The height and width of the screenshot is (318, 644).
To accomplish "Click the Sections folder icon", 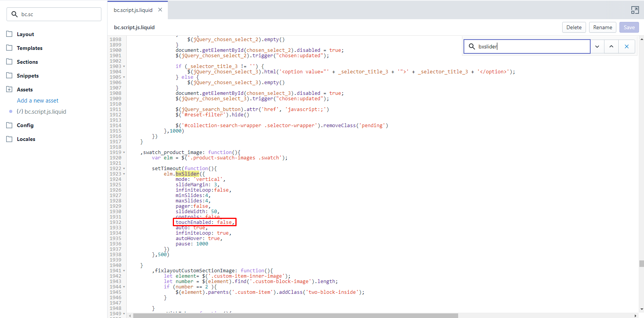I will (9, 61).
